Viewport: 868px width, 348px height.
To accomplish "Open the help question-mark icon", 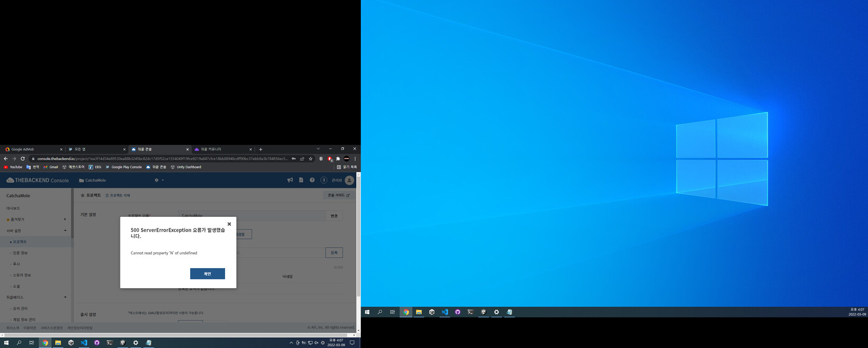I will pos(312,180).
